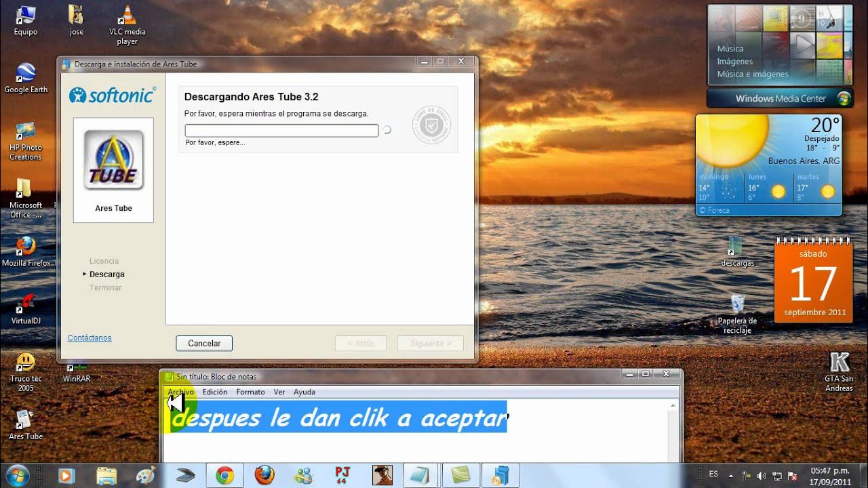Open the Windows Explorer taskbar icon
Image resolution: width=868 pixels, height=488 pixels.
click(106, 475)
